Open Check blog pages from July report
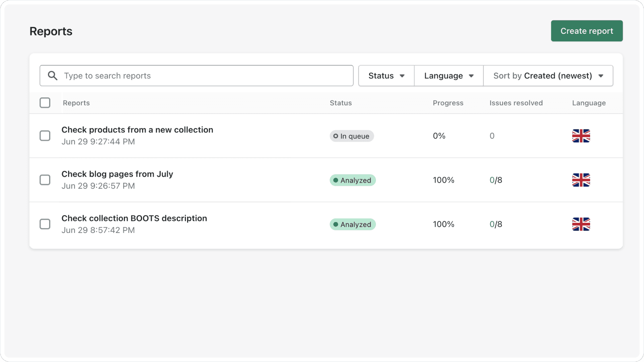Screen dimensions: 644x362 point(117,174)
